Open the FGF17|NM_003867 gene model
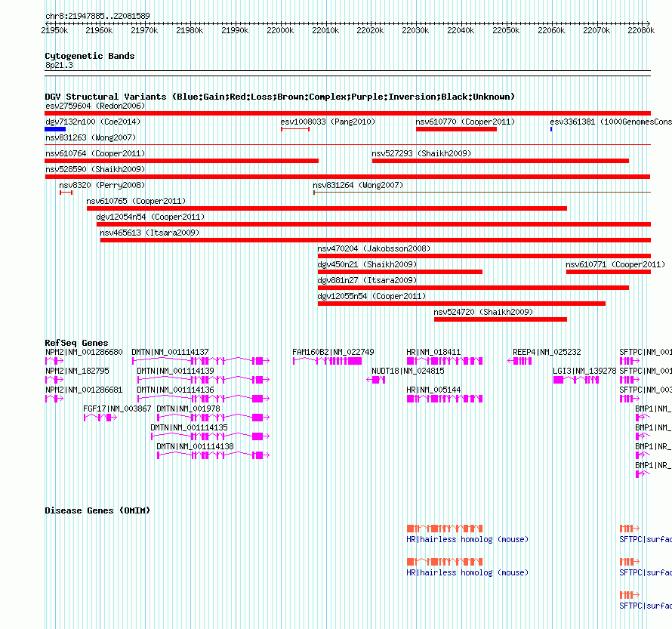 pos(100,418)
